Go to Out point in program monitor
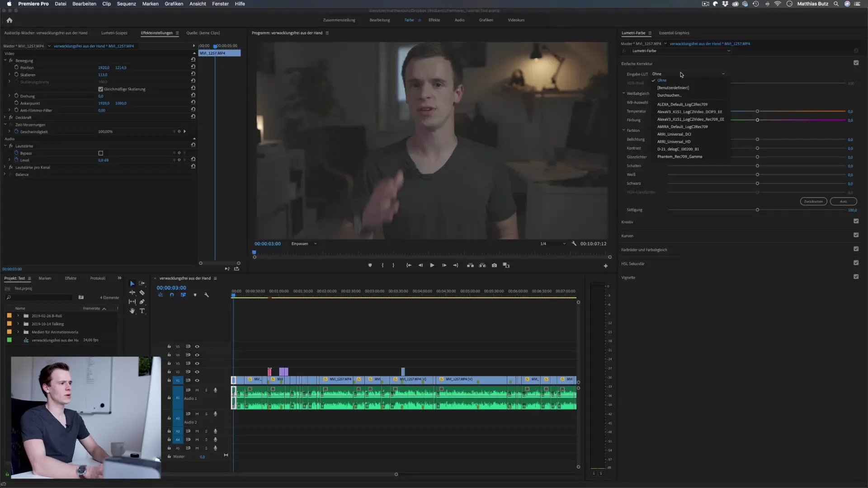The width and height of the screenshot is (868, 488). pyautogui.click(x=456, y=266)
